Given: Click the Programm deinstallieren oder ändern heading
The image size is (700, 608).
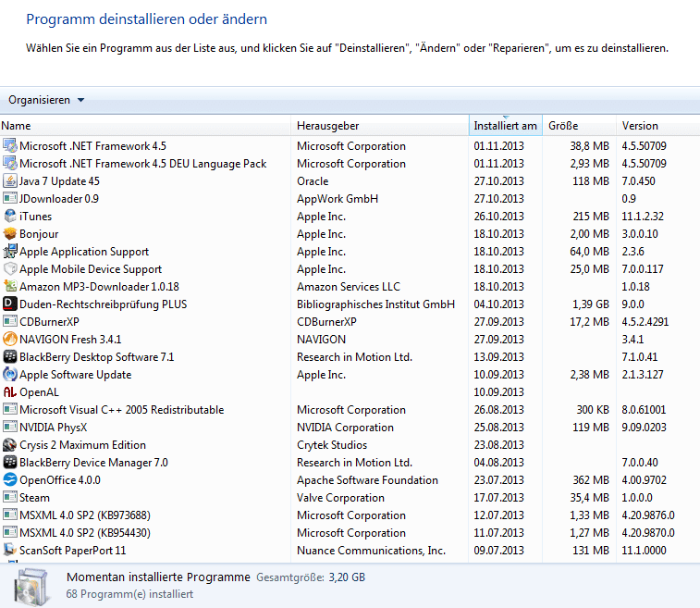Looking at the screenshot, I should pos(146,19).
